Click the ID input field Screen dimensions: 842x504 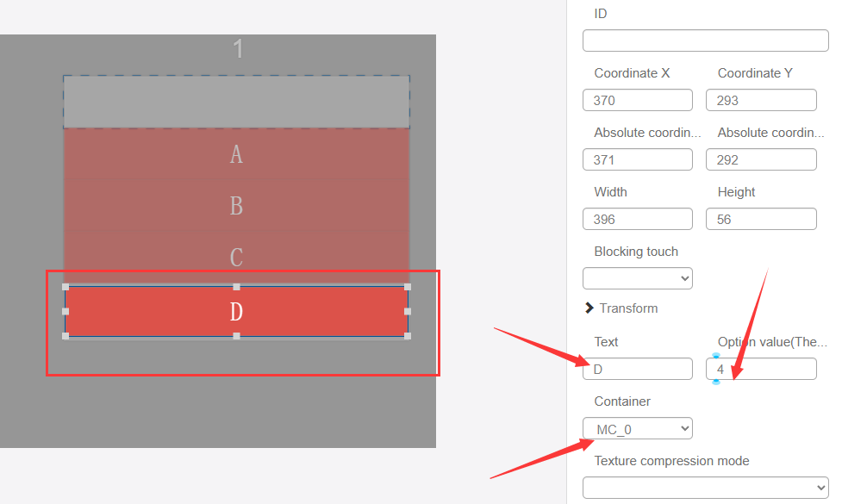coord(705,40)
